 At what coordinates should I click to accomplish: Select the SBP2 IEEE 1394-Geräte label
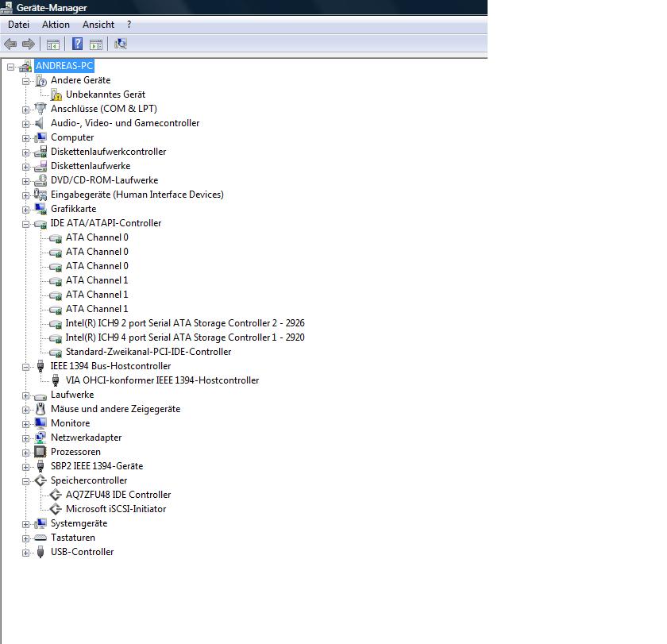pyautogui.click(x=97, y=466)
